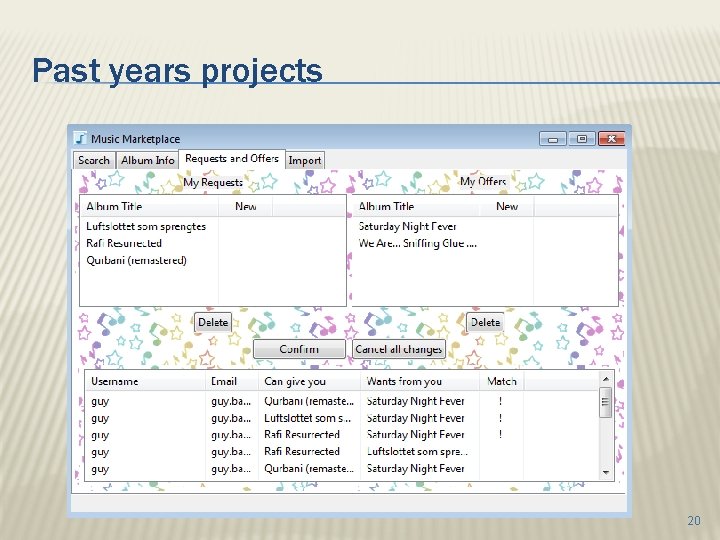Image resolution: width=720 pixels, height=540 pixels.
Task: Open the Album Info tab
Action: [x=147, y=160]
